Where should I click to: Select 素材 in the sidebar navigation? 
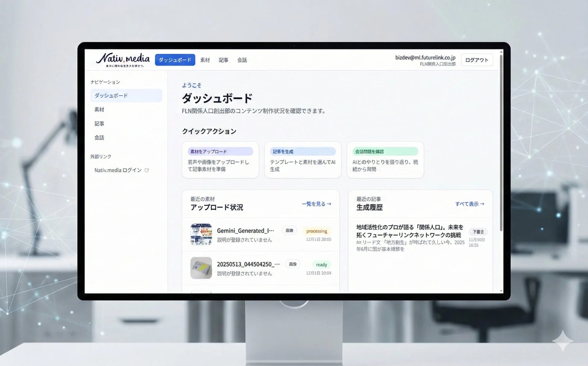[x=99, y=109]
